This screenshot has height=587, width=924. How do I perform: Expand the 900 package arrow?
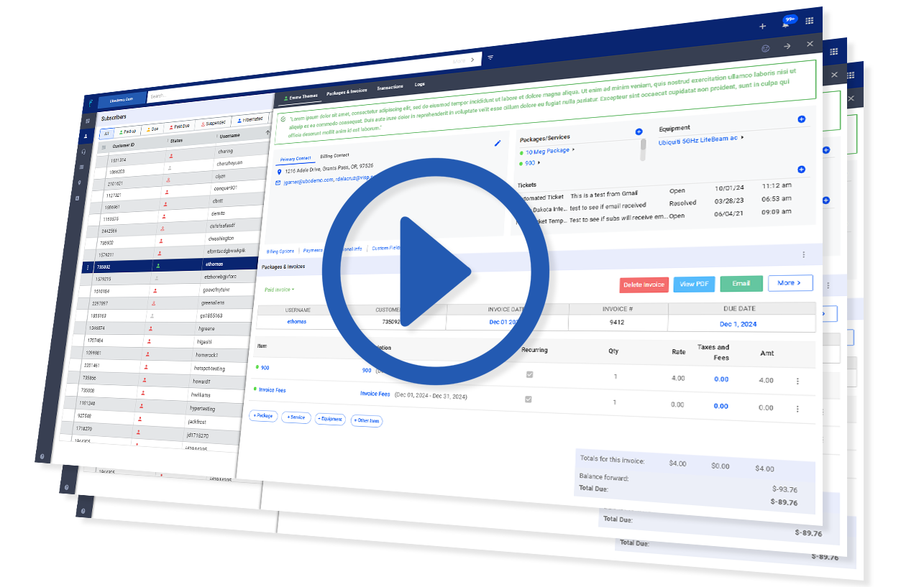coord(539,162)
